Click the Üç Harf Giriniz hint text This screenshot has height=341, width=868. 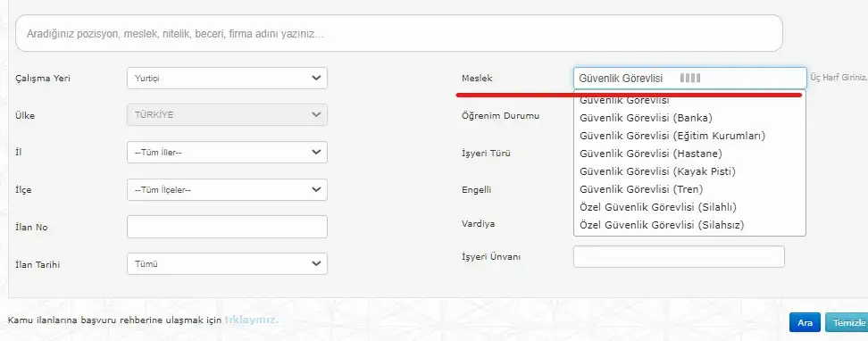tap(839, 78)
